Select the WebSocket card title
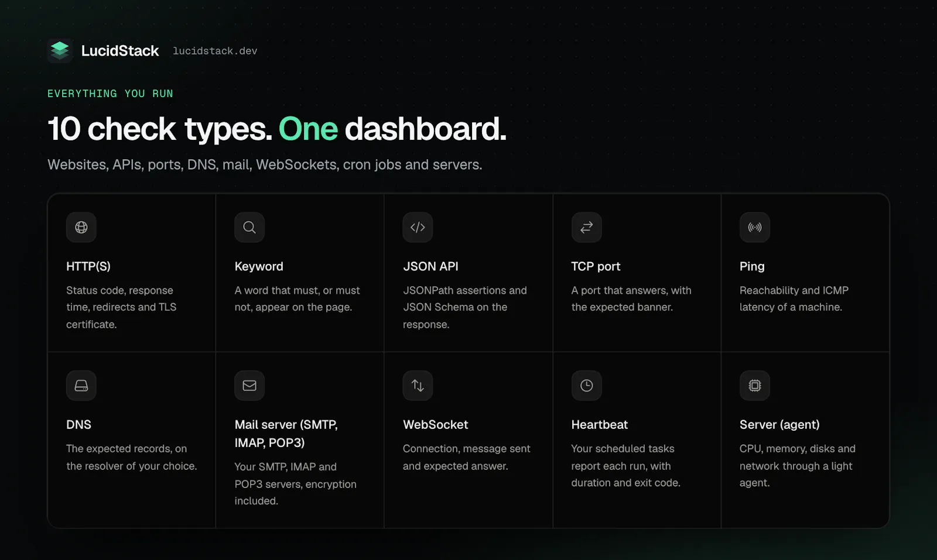This screenshot has width=937, height=560. click(436, 425)
